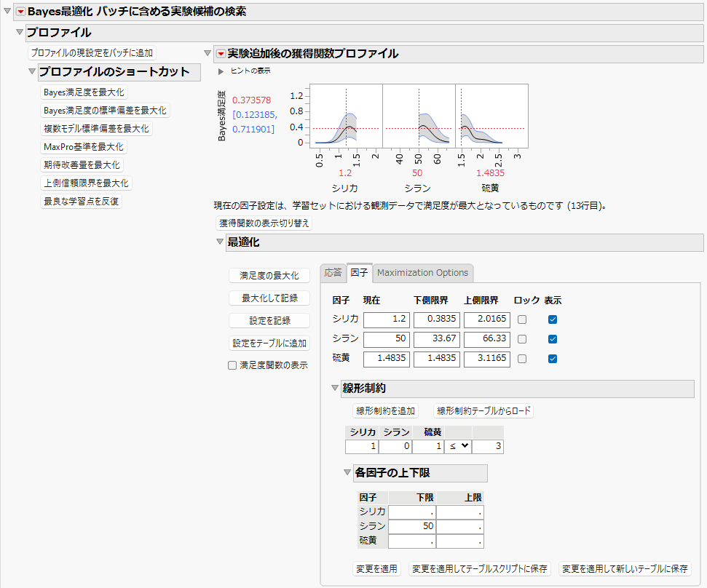This screenshot has height=588, width=707.
Task: Click 線形制約テーブルからロード button
Action: click(x=483, y=411)
